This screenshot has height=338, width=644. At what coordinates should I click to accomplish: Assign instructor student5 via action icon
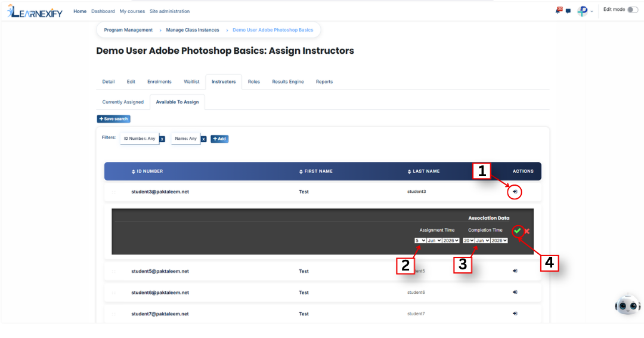[515, 271]
